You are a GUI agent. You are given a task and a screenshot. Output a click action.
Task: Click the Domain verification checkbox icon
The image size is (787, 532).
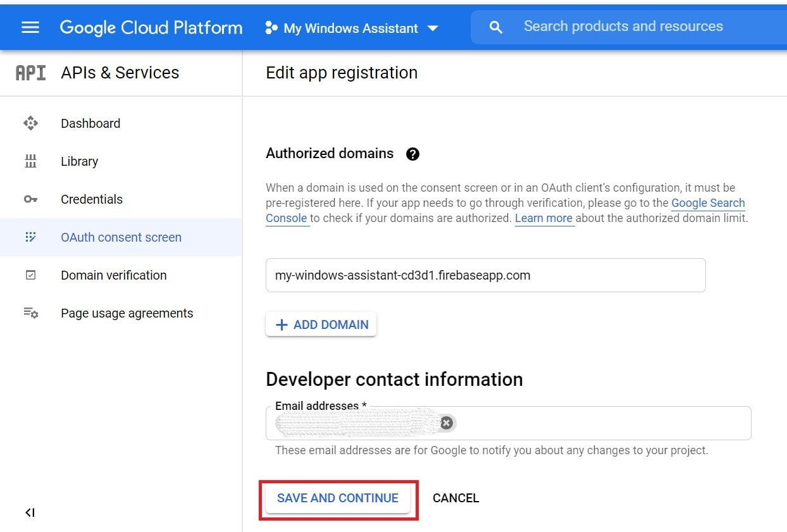click(x=30, y=275)
